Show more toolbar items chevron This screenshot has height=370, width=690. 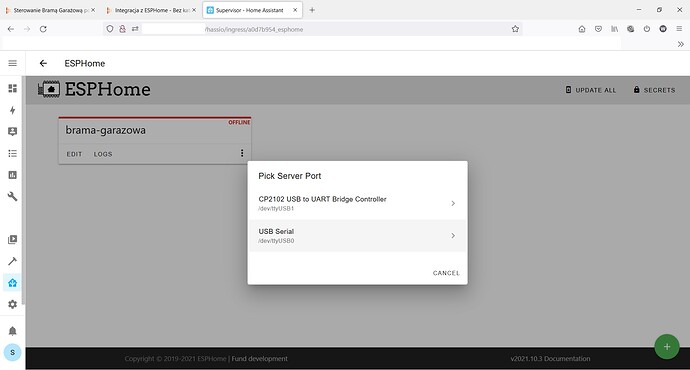coord(681,44)
